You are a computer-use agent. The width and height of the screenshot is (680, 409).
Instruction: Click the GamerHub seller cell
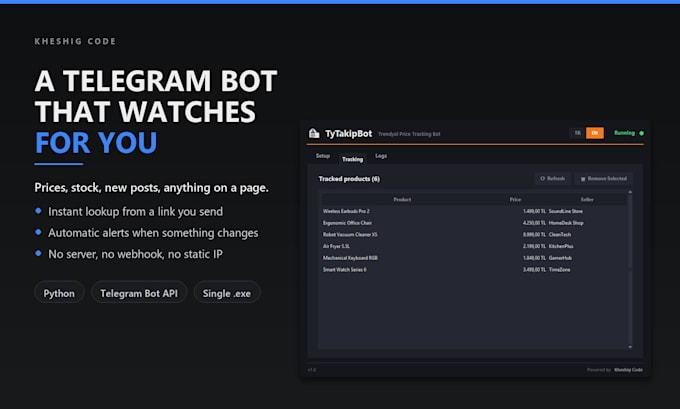(560, 258)
